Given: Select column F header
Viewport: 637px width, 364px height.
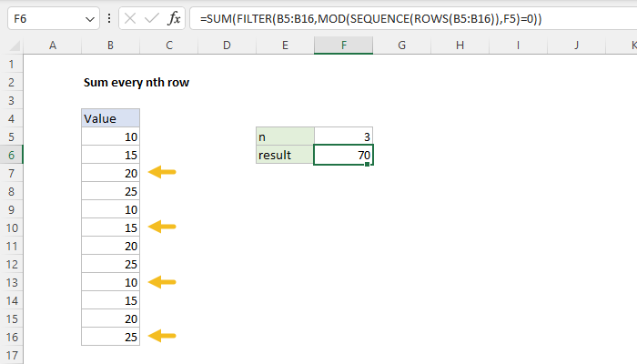Looking at the screenshot, I should point(343,45).
